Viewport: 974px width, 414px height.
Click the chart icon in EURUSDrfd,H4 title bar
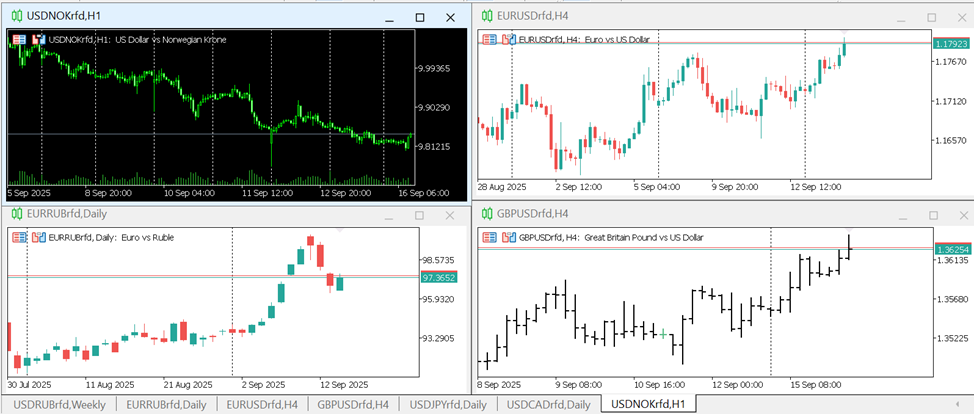pos(486,16)
